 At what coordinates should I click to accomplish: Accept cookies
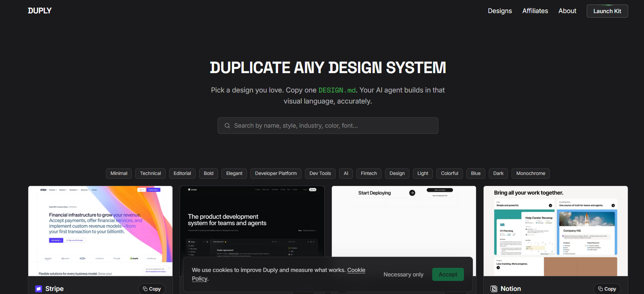point(448,275)
